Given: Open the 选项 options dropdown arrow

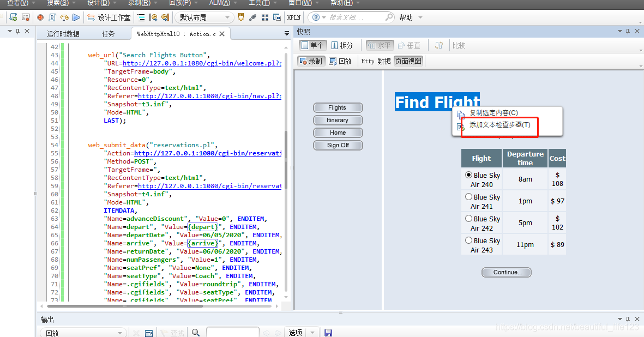Looking at the screenshot, I should (312, 333).
